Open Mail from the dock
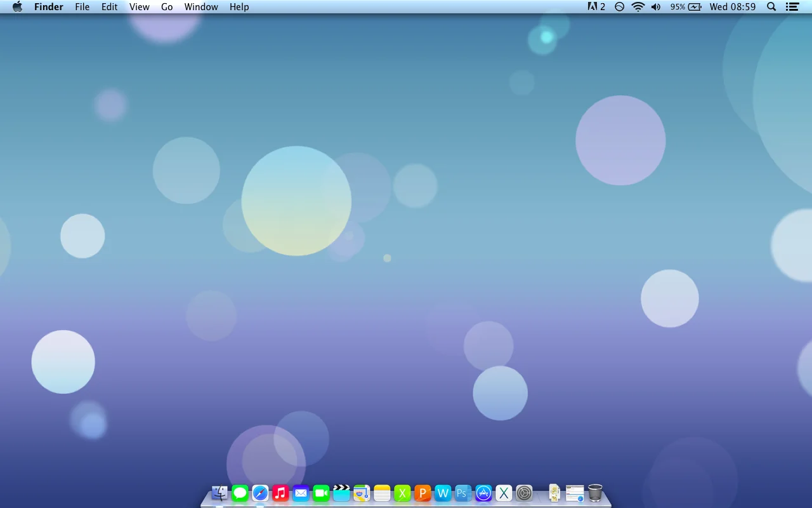The image size is (812, 508). (301, 493)
